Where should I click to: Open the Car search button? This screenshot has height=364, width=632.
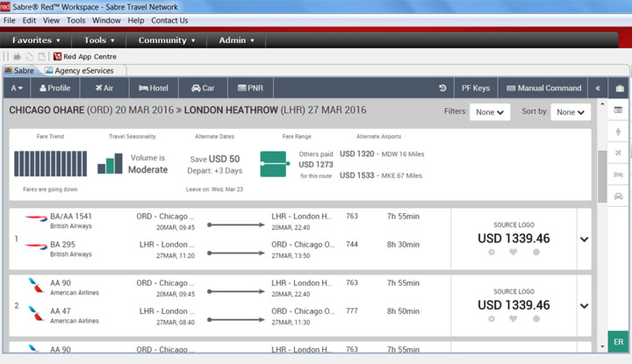(x=203, y=89)
